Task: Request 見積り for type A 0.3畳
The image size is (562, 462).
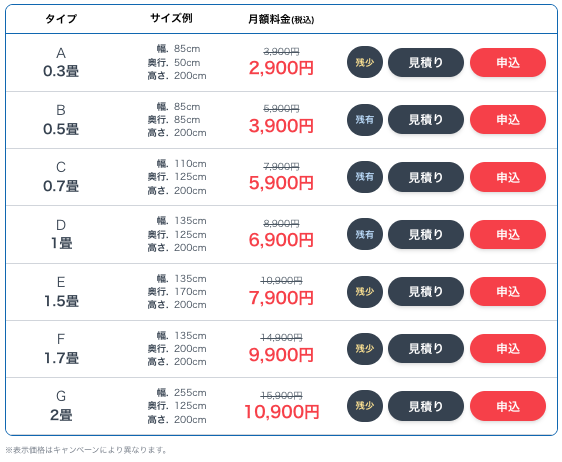Action: tap(426, 63)
